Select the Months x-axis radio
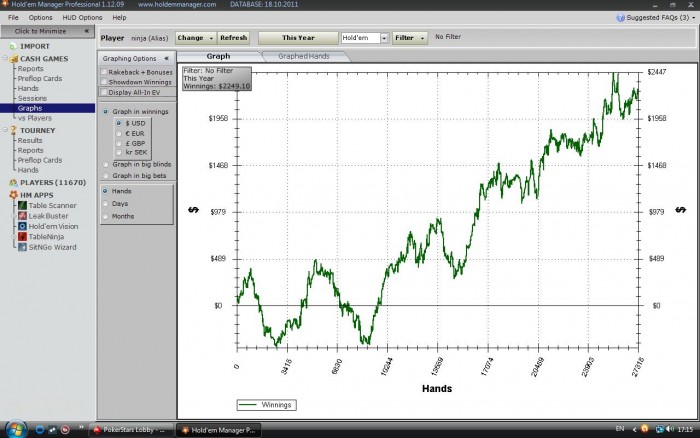This screenshot has width=700, height=438. 106,217
